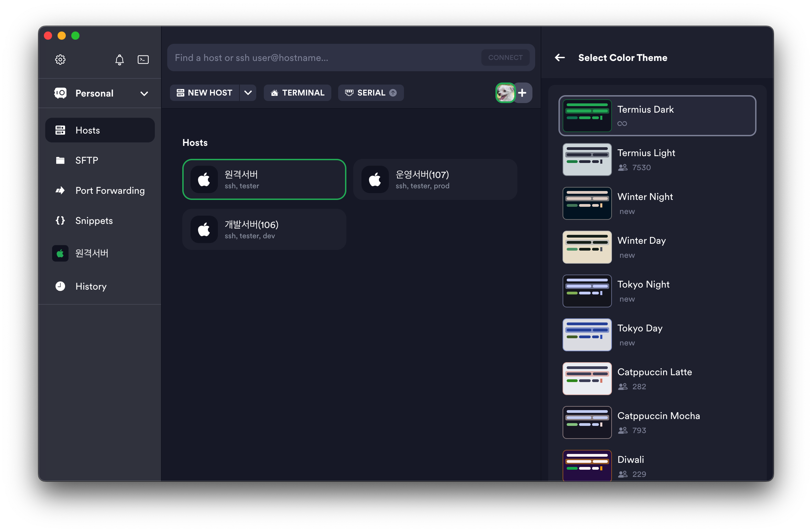Expand the Personal vault dropdown

pos(144,93)
